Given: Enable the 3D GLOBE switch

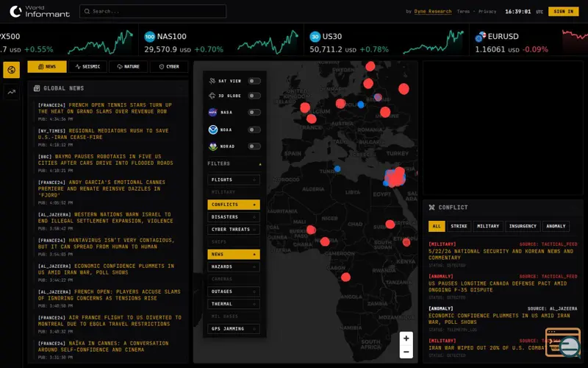Looking at the screenshot, I should pos(254,96).
